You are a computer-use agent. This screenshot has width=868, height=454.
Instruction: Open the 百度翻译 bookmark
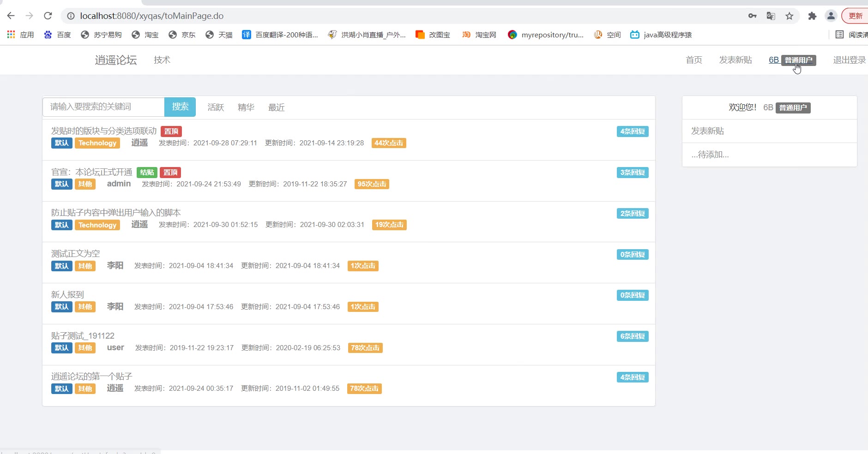280,35
